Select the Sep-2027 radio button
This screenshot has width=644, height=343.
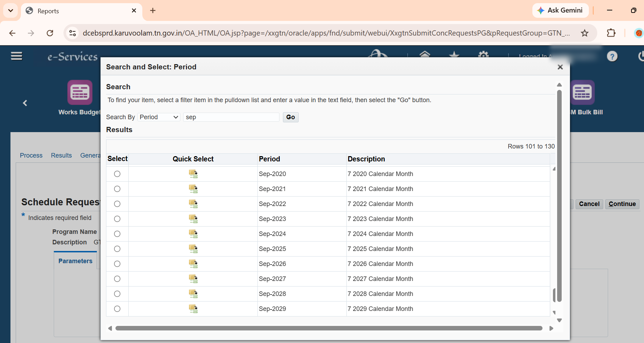[x=117, y=279]
